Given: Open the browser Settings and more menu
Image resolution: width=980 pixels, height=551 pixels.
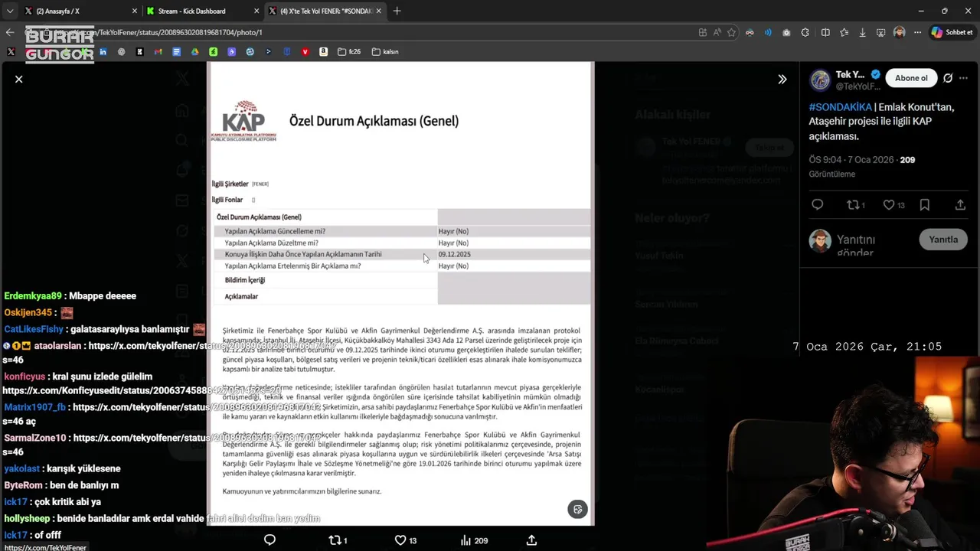Looking at the screenshot, I should (917, 32).
